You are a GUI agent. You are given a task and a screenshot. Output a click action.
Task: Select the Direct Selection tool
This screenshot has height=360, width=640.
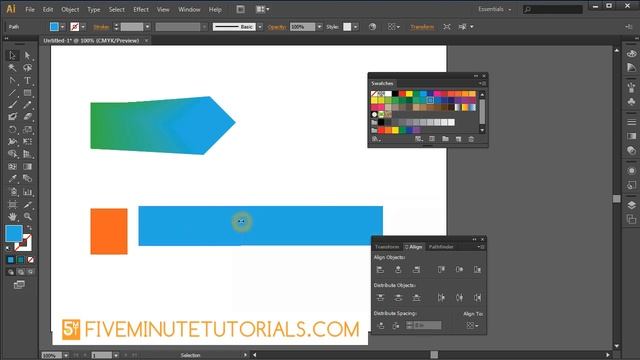point(27,56)
